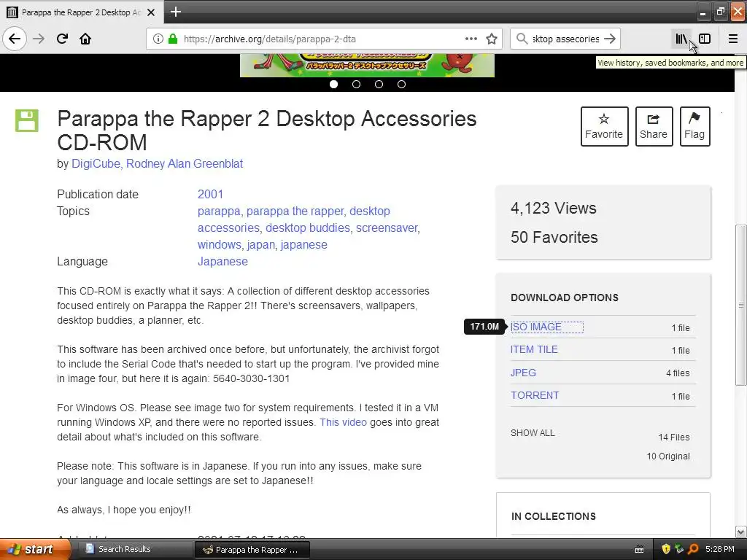Bookmark this page with the star icon

(492, 39)
